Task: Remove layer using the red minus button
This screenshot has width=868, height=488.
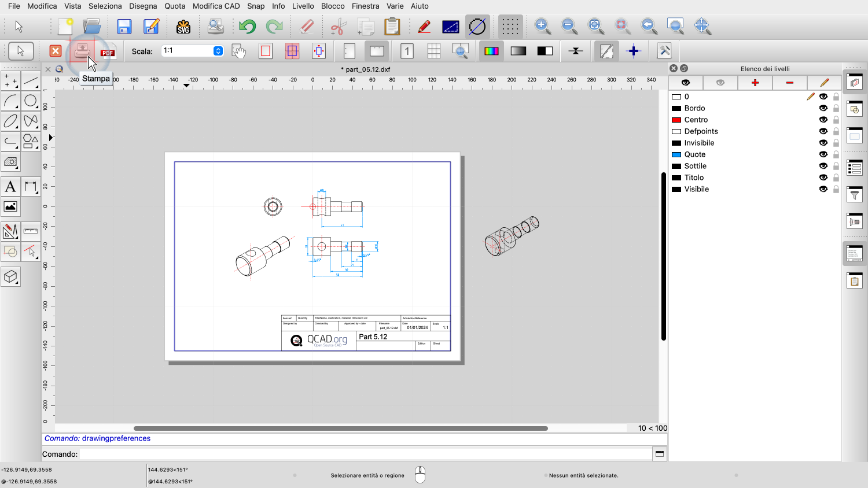Action: click(x=789, y=83)
